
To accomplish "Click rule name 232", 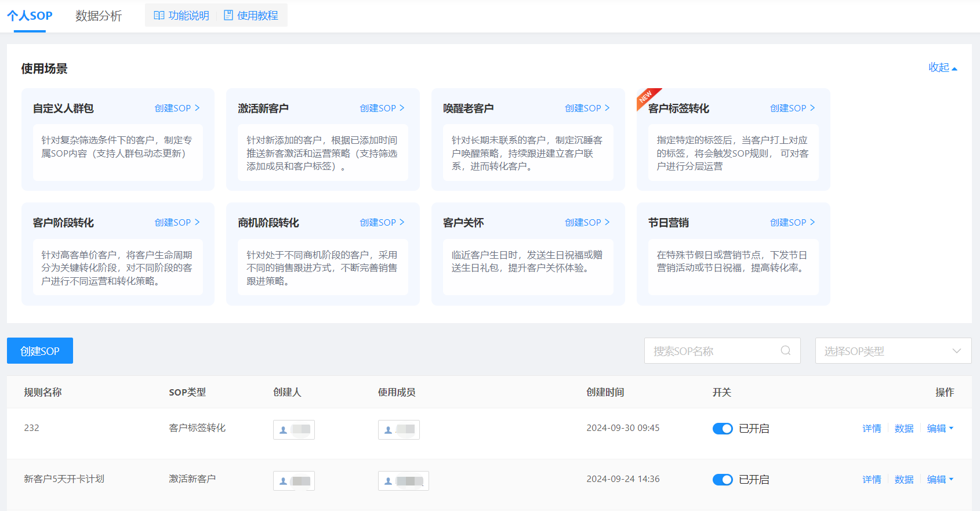I will tap(31, 428).
